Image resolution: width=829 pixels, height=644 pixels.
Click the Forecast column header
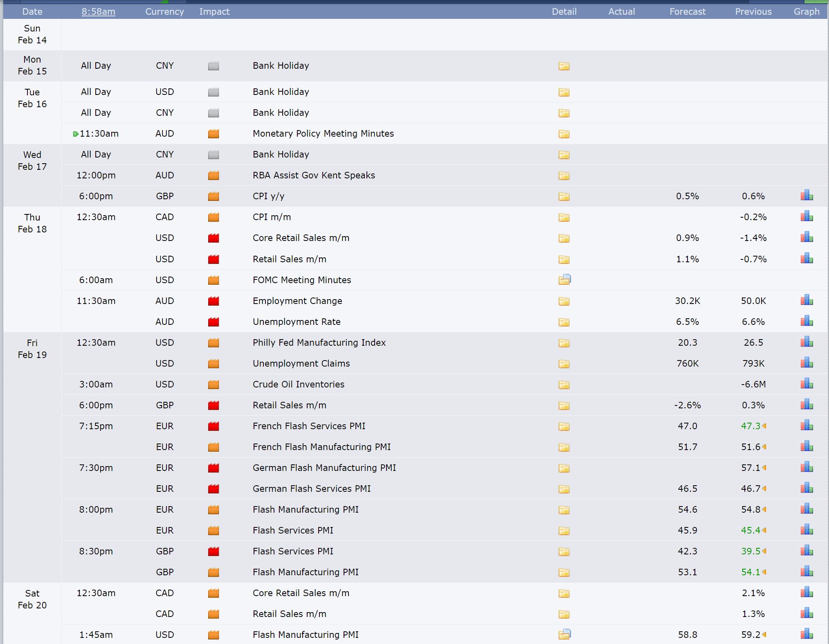(x=687, y=11)
